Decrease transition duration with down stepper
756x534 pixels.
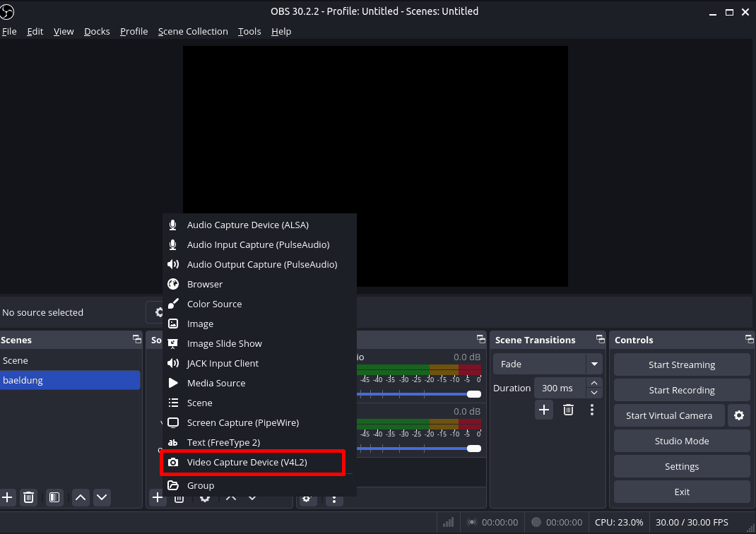[593, 392]
